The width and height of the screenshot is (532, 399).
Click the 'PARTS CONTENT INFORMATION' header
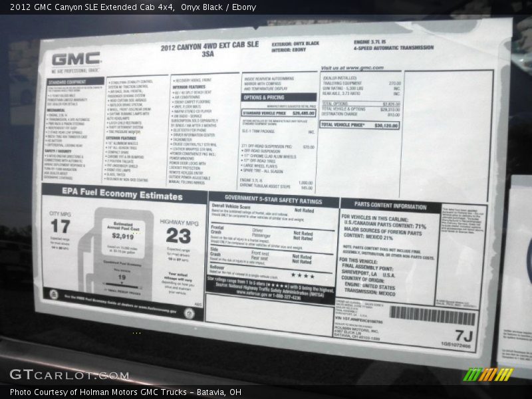click(x=390, y=205)
